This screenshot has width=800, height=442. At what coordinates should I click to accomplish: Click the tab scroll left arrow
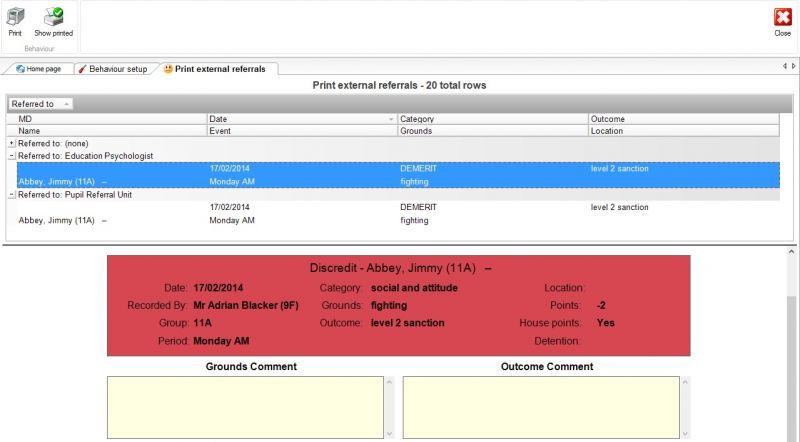tap(785, 66)
